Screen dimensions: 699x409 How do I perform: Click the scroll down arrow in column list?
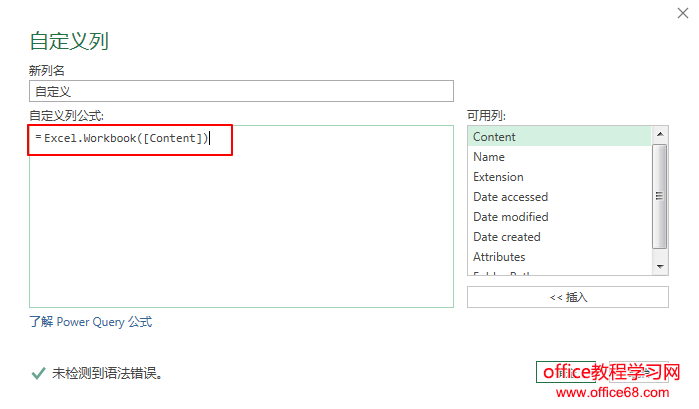[x=660, y=267]
